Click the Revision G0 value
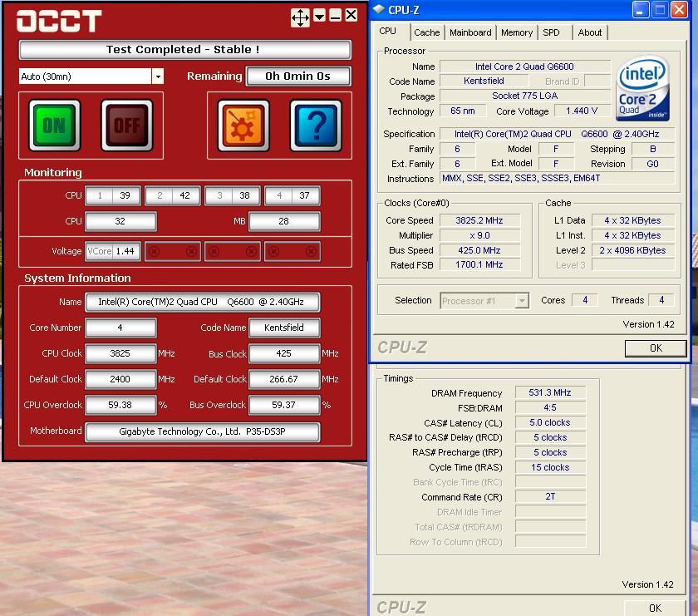 coord(652,164)
